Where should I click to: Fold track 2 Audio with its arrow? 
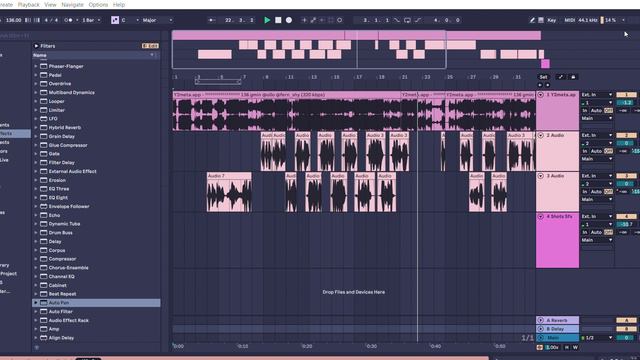point(541,135)
